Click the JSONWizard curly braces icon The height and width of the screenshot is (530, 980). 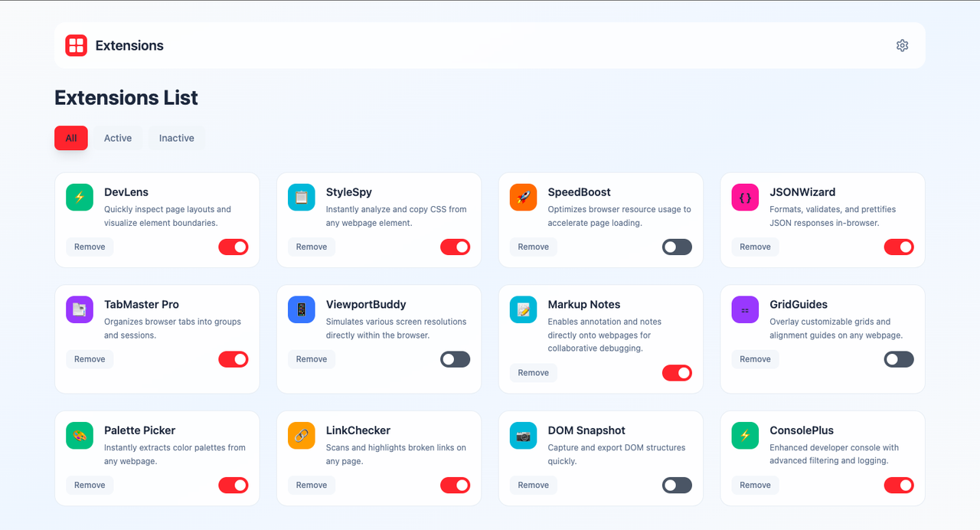point(745,198)
